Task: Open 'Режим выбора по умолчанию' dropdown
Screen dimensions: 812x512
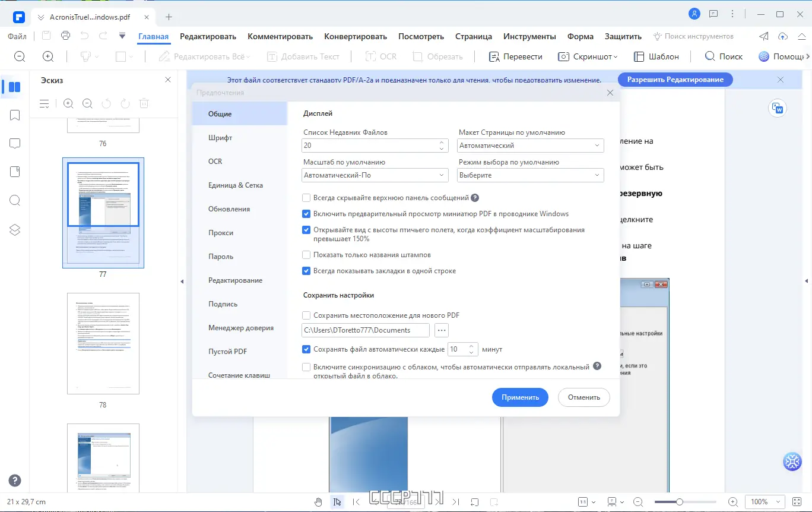Action: coord(531,175)
